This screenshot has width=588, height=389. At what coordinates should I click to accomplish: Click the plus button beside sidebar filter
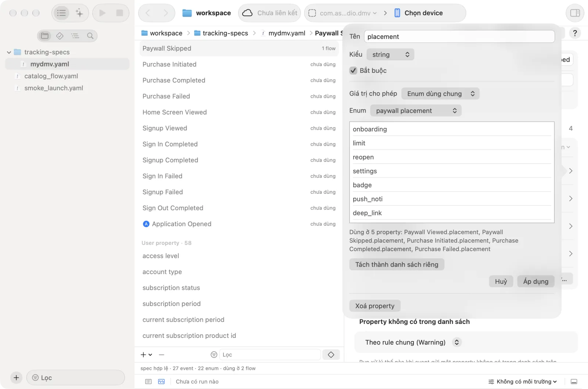point(16,378)
